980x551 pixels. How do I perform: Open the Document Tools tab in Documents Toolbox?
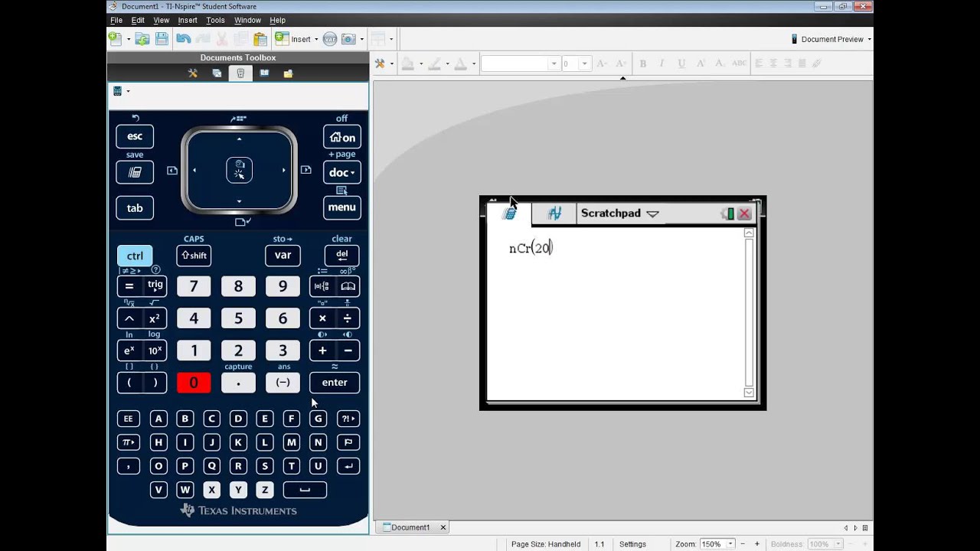click(x=193, y=73)
